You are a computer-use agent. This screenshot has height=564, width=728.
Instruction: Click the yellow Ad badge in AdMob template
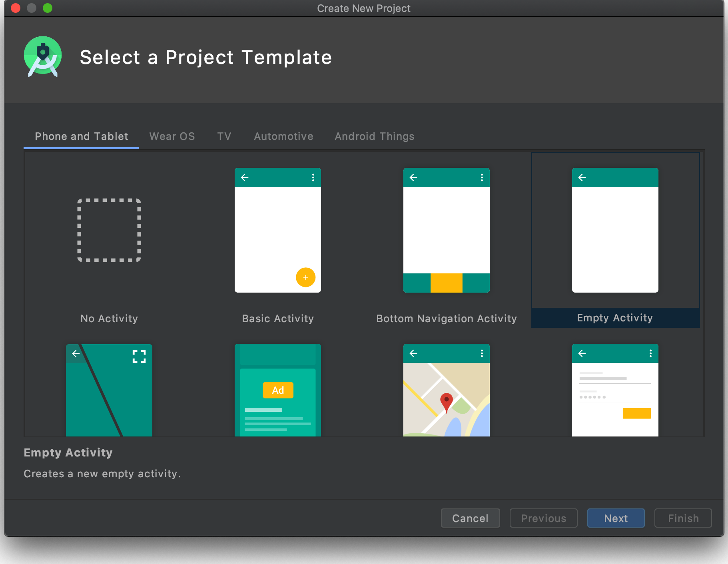278,390
